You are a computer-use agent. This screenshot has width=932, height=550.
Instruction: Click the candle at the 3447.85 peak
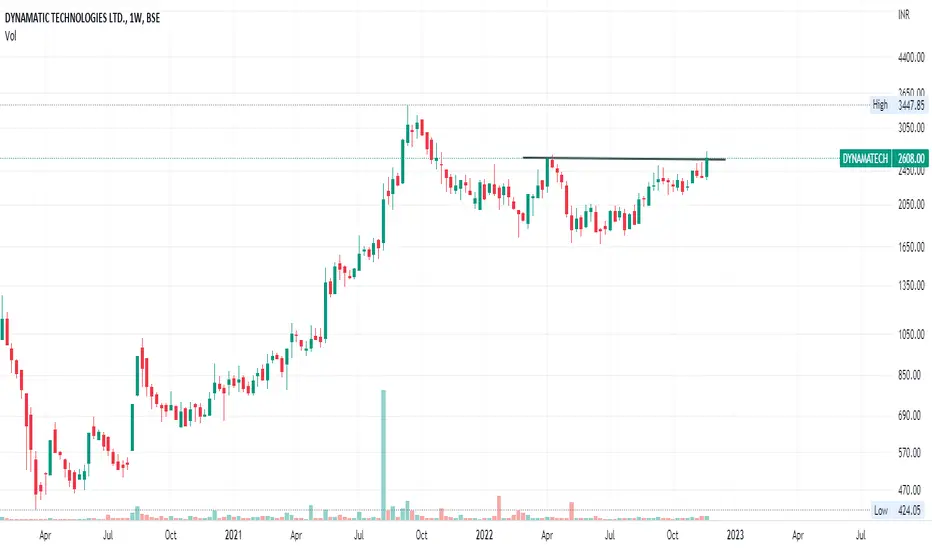tap(408, 127)
